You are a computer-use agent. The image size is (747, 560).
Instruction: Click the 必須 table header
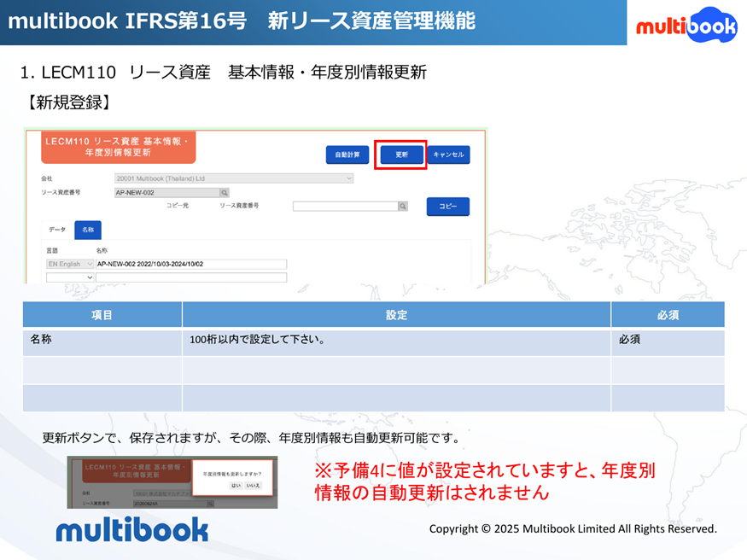(x=668, y=315)
